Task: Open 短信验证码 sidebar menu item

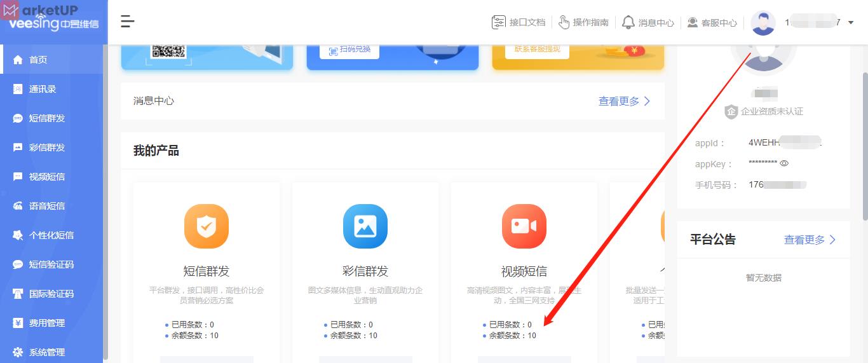Action: click(x=51, y=264)
